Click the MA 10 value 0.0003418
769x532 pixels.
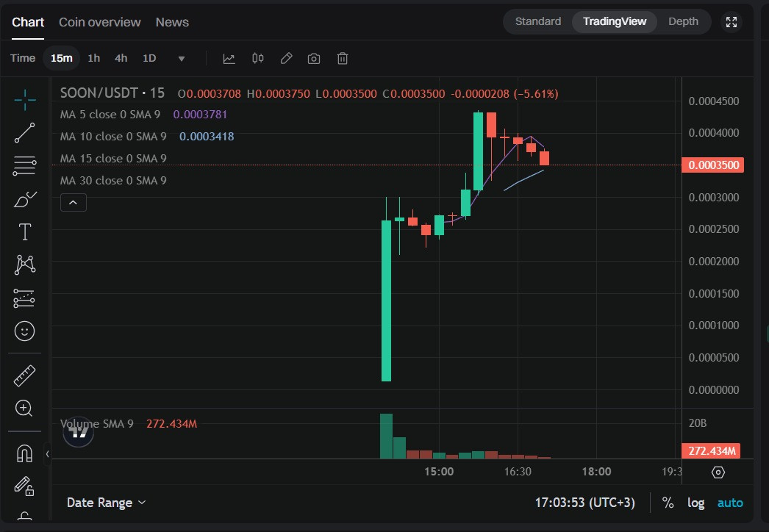[x=207, y=137]
